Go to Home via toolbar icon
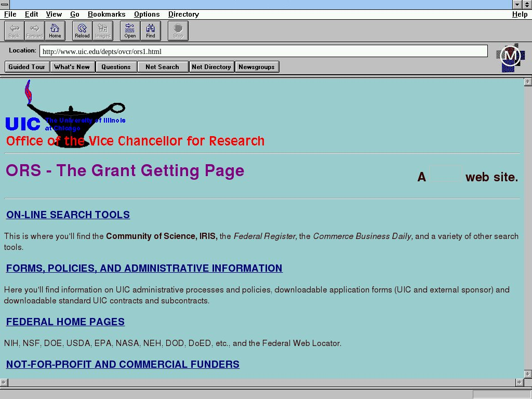Viewport: 532px width, 399px height. pyautogui.click(x=55, y=31)
